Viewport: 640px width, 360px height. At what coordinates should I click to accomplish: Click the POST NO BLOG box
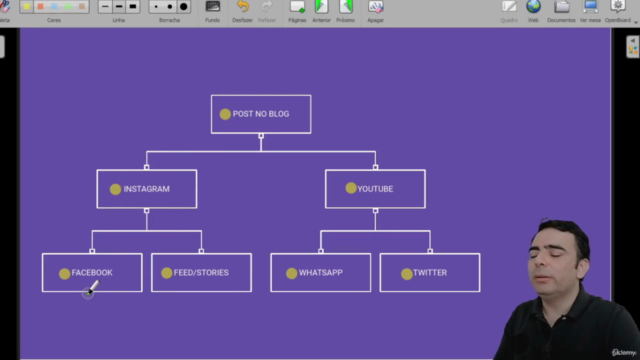(x=261, y=114)
